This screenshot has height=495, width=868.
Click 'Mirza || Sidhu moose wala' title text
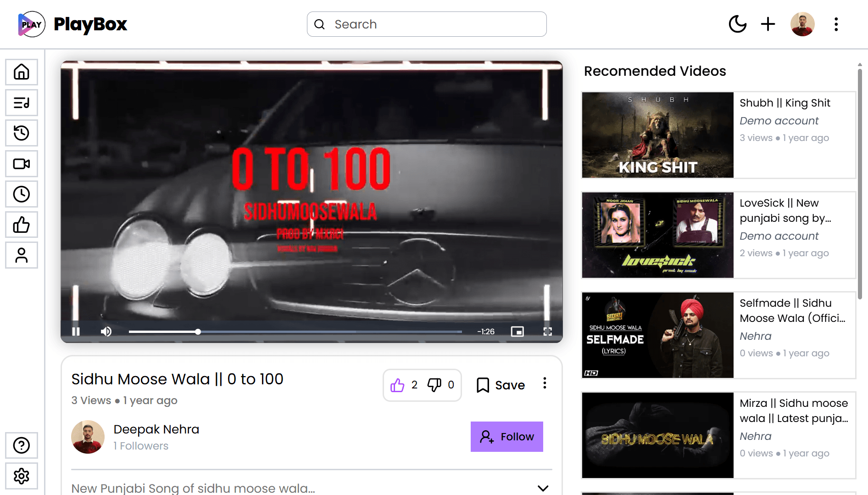click(794, 411)
